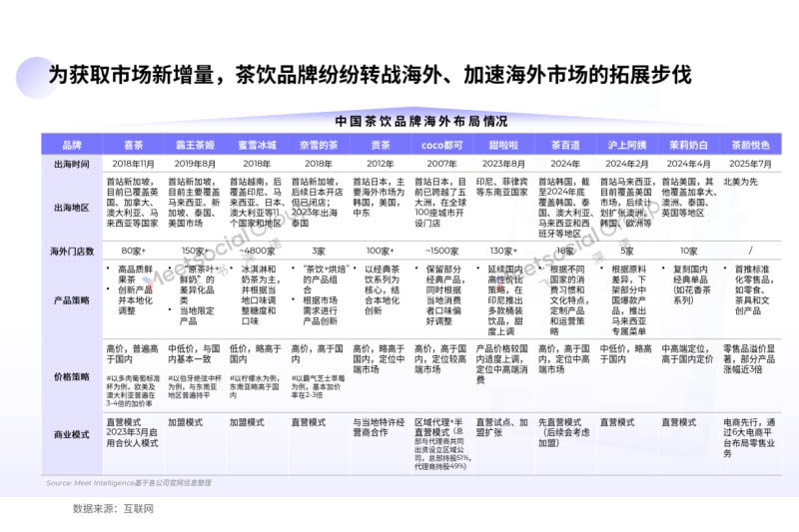This screenshot has height=532, width=799.
Task: Click the 商业模式 row label
Action: coord(71,435)
